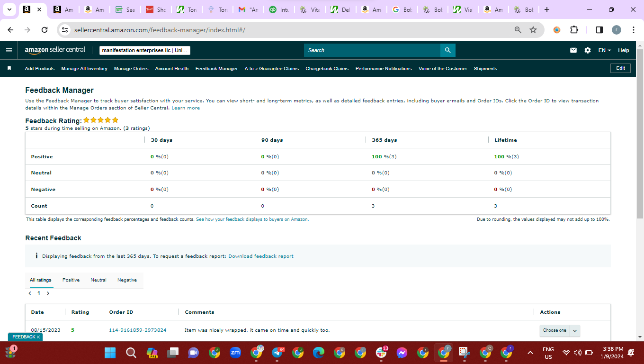Open the Chrome side panel
This screenshot has height=364, width=644.
click(x=599, y=30)
